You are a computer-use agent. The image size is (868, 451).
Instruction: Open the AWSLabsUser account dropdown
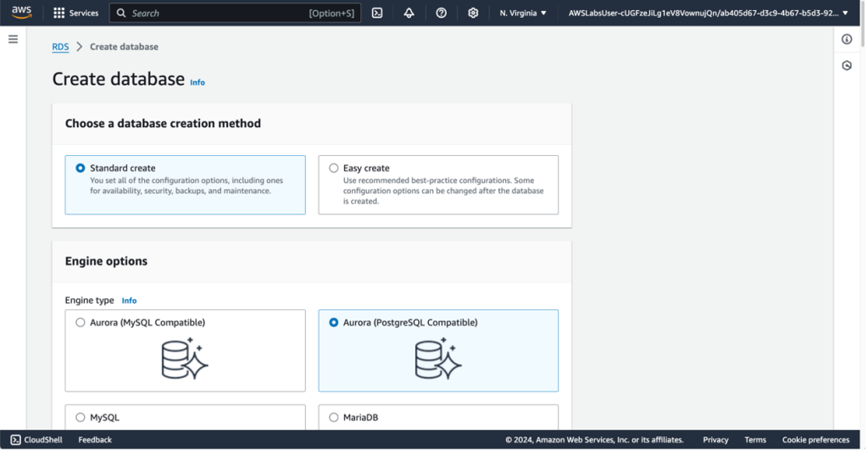708,13
